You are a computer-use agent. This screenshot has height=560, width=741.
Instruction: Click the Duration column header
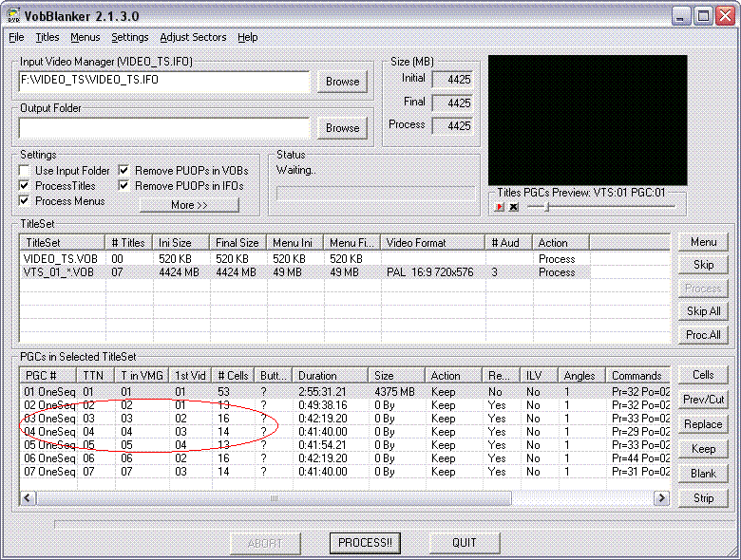click(330, 375)
